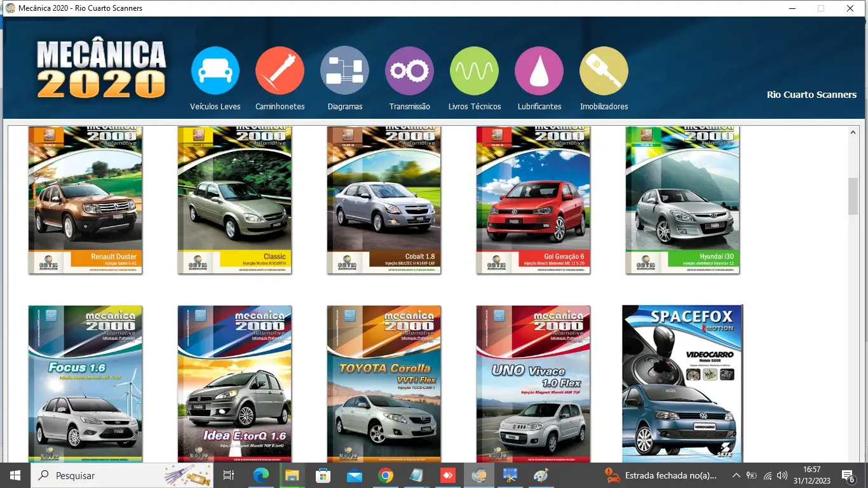The width and height of the screenshot is (868, 488).
Task: Open the Classic manual cover
Action: coord(234,200)
